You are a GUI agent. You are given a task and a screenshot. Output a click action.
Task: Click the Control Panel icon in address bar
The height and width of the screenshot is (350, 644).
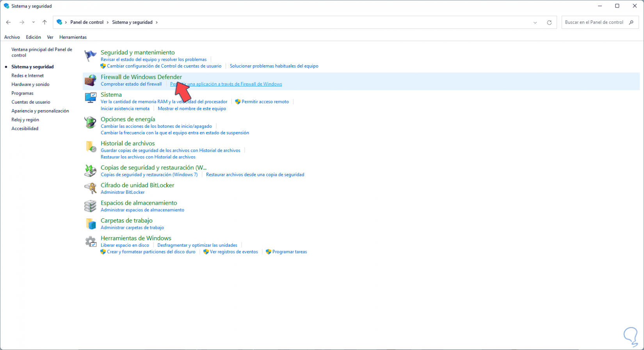point(59,22)
